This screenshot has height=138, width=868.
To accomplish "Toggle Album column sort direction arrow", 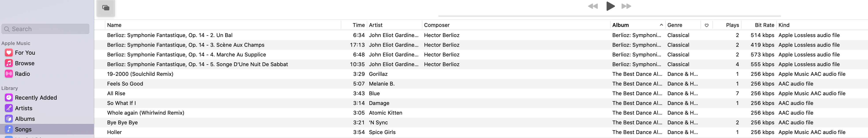I will tap(661, 25).
